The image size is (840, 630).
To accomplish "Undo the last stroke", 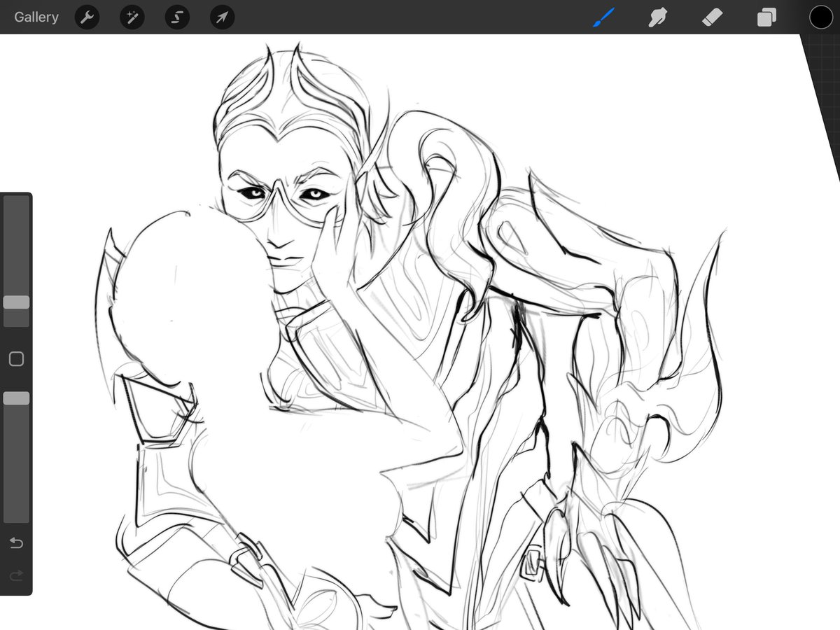I will (x=16, y=543).
